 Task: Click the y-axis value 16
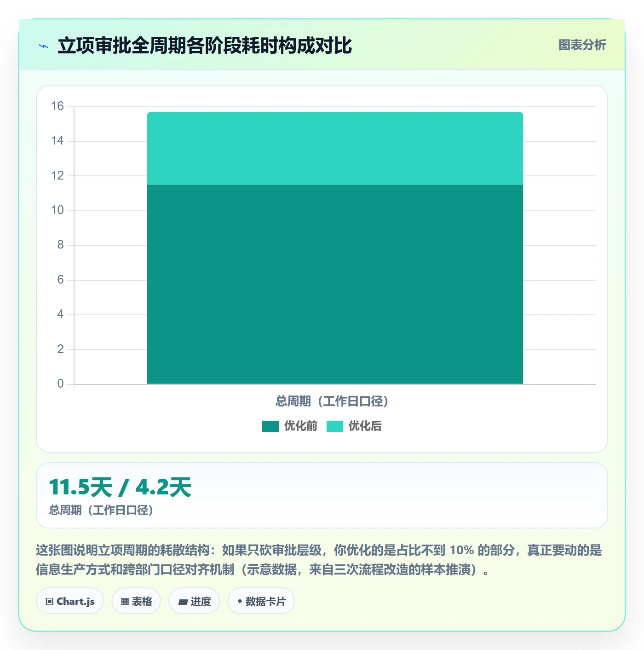coord(57,106)
